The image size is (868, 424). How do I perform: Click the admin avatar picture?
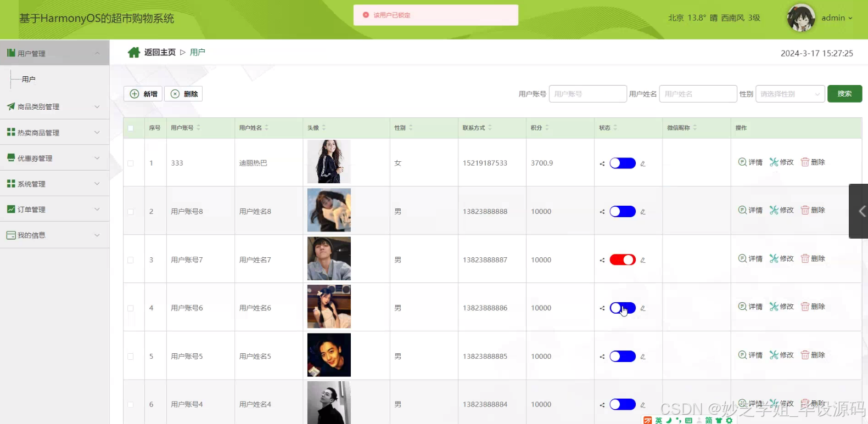(800, 18)
